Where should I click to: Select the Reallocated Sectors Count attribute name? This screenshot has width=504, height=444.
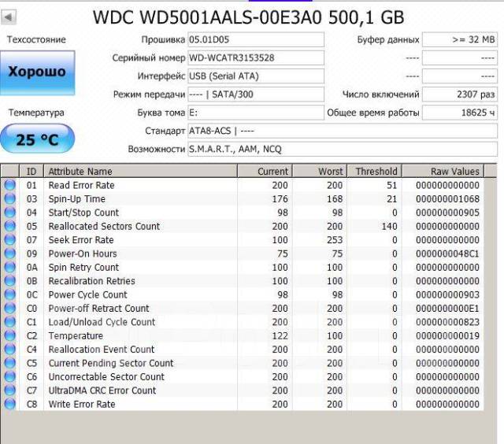coord(104,226)
